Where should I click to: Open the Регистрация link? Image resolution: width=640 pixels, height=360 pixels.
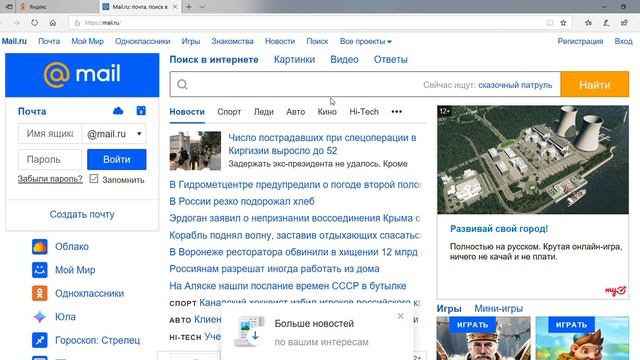click(x=580, y=41)
